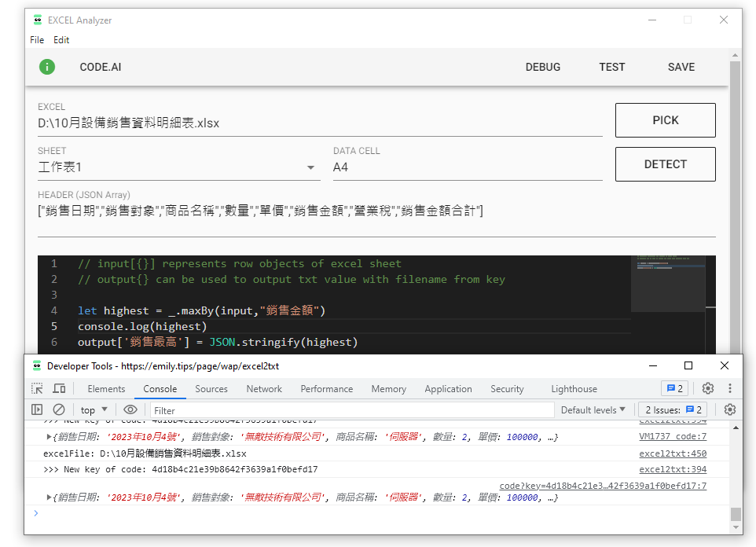Screen dimensions: 756x547
Task: Focus the console Filter input
Action: 352,410
